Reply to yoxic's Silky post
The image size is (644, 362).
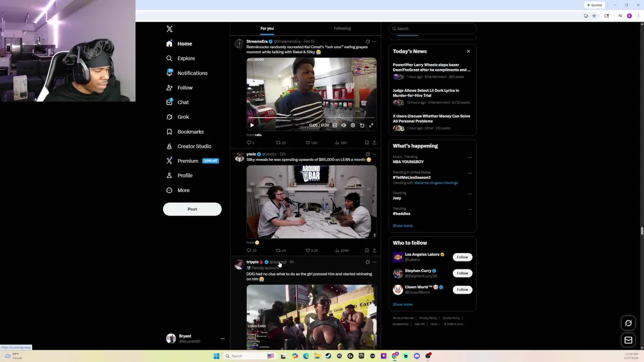pos(251,250)
